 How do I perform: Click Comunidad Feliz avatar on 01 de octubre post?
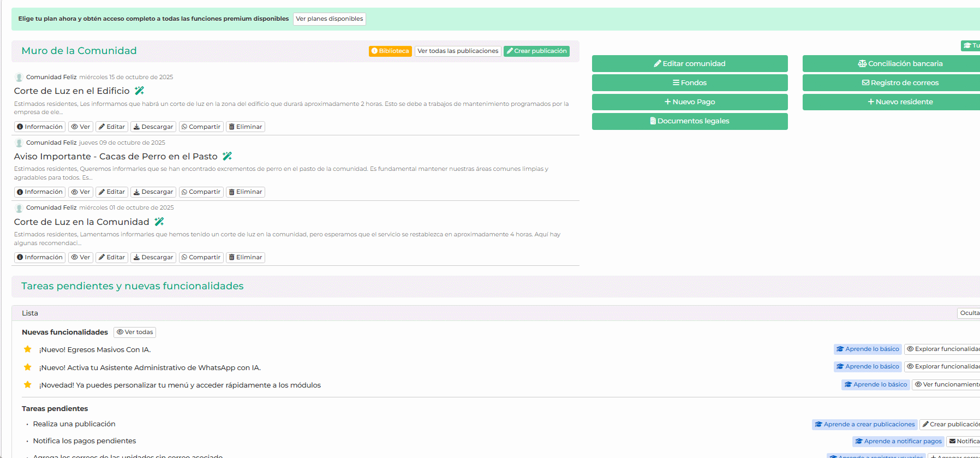pos(19,208)
